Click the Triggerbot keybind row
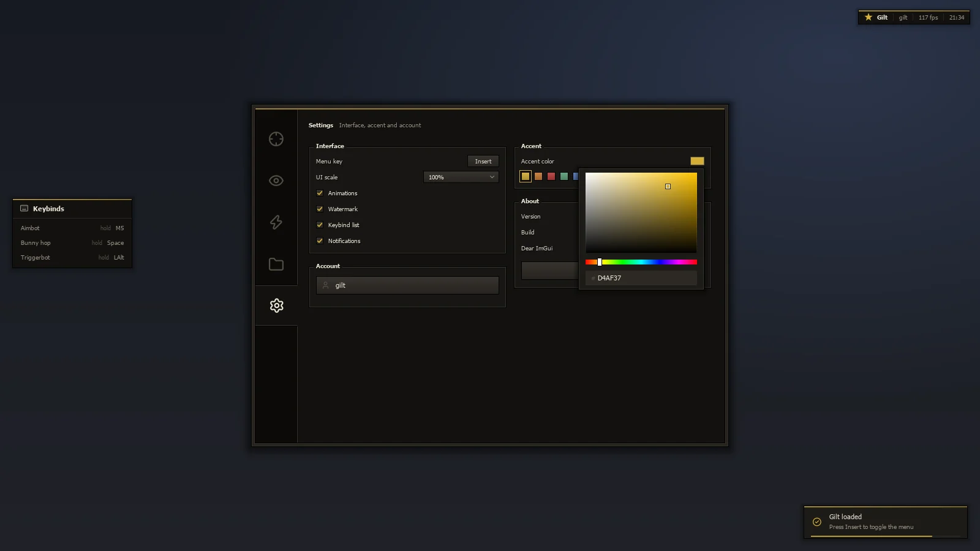Viewport: 980px width, 551px height. coord(72,258)
